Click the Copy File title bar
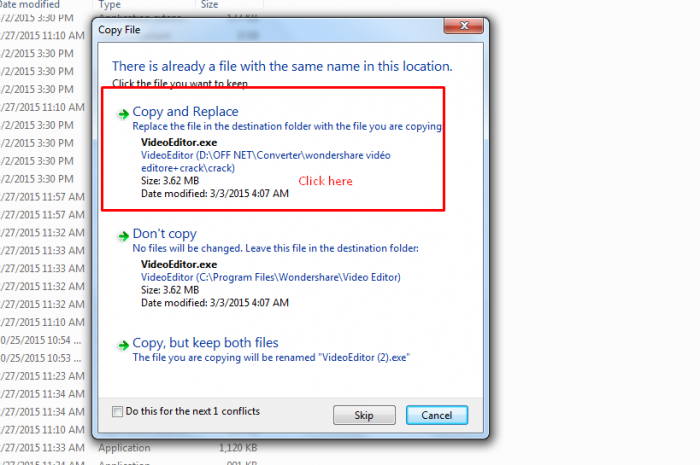This screenshot has width=700, height=465. click(x=268, y=30)
